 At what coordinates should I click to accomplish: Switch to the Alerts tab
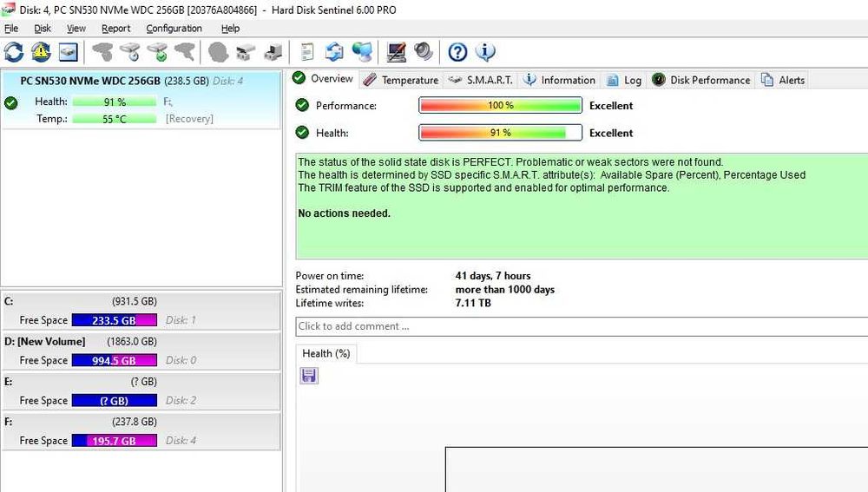(x=783, y=80)
